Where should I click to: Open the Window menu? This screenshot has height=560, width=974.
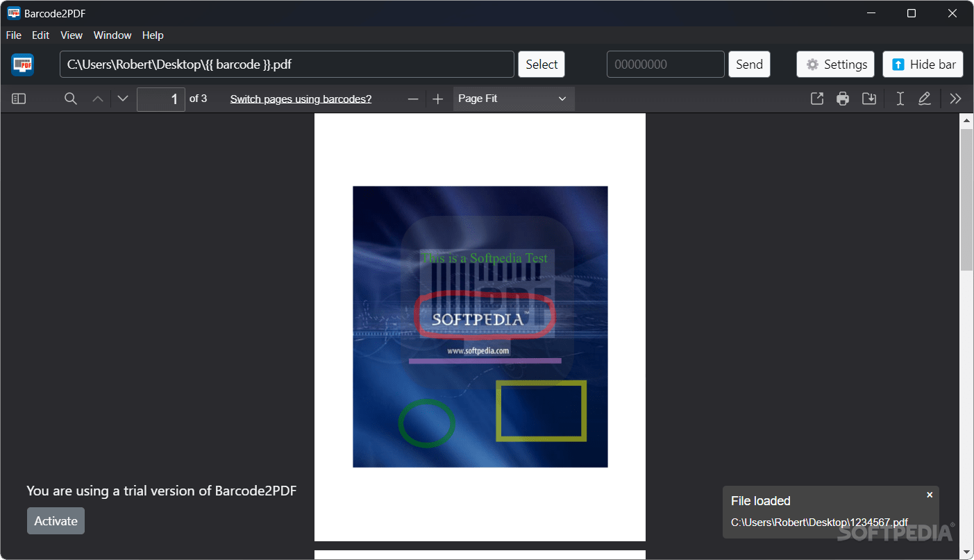pyautogui.click(x=112, y=35)
